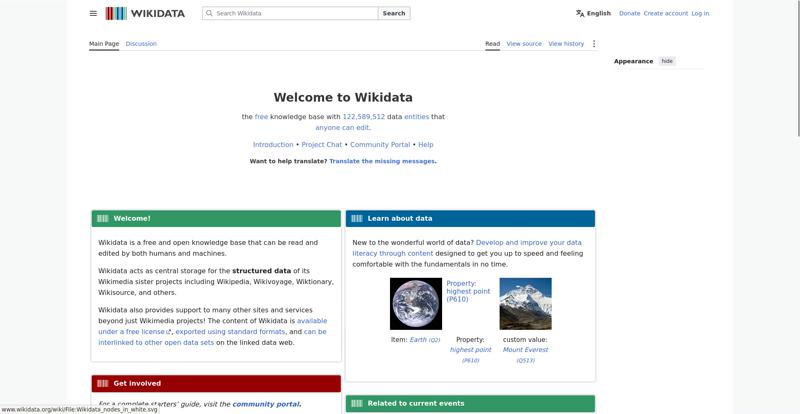This screenshot has width=800, height=414.
Task: Open the three-dot more options menu
Action: 594,44
